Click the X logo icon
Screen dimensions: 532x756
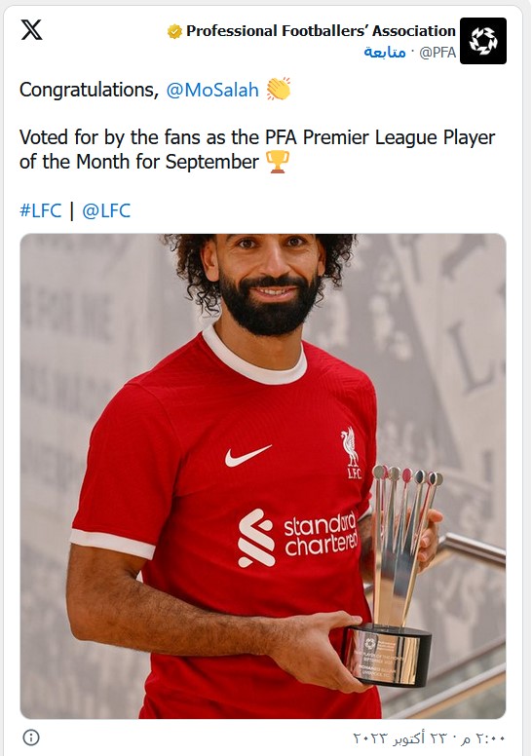pyautogui.click(x=32, y=30)
